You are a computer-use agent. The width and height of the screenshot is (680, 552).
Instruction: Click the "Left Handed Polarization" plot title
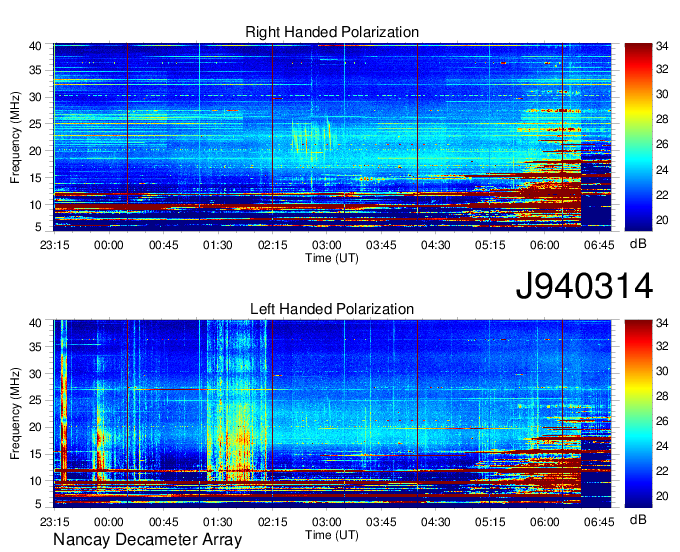click(x=332, y=309)
